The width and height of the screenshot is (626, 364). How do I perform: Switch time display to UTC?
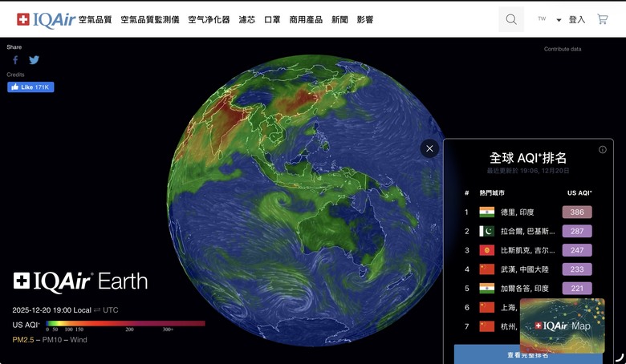pyautogui.click(x=111, y=309)
